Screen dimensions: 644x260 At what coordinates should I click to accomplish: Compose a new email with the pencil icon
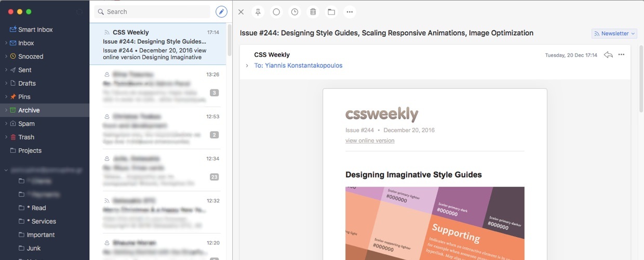pos(221,11)
